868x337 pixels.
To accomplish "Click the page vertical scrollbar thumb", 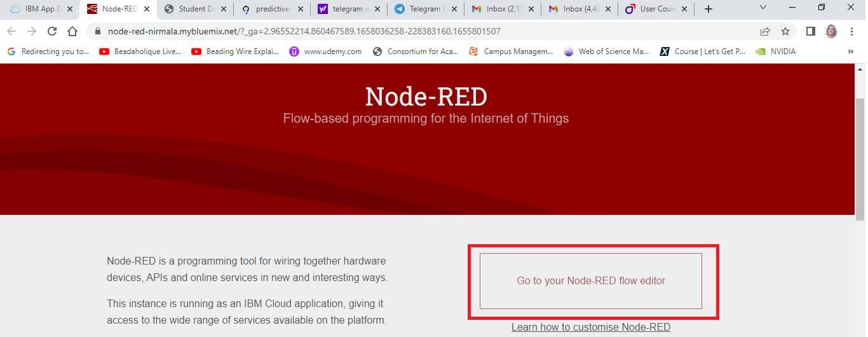I will tap(860, 159).
